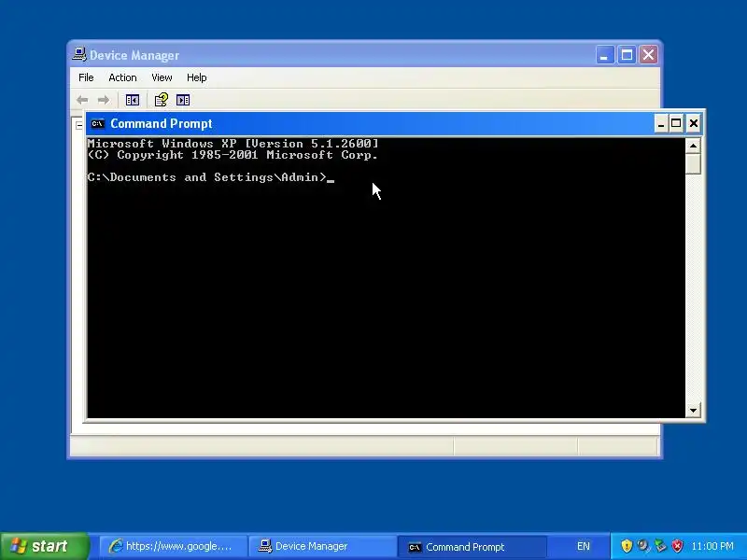Click the Command Prompt scrollbar up arrow
This screenshot has width=747, height=560.
(x=693, y=146)
